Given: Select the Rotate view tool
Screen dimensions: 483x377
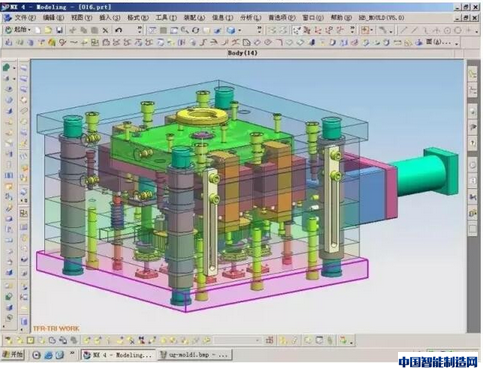Looking at the screenshot, I should point(196,30).
